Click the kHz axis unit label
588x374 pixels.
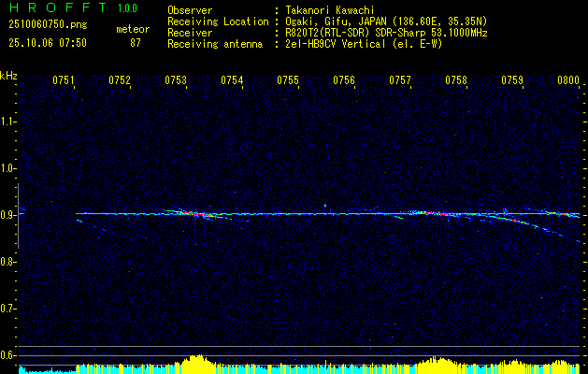click(x=8, y=75)
